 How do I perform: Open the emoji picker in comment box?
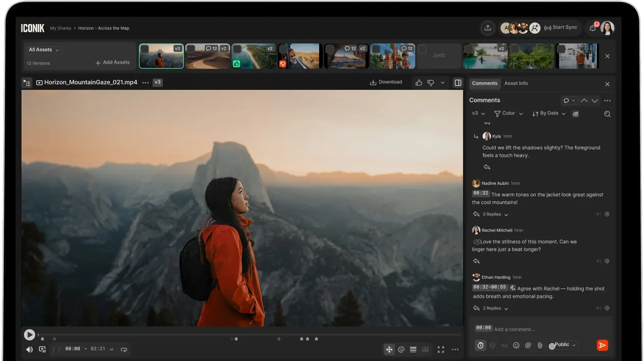tap(517, 345)
